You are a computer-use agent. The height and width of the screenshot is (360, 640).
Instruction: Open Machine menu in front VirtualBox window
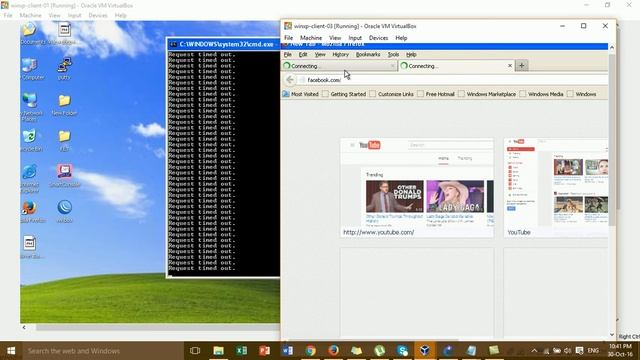(x=311, y=38)
